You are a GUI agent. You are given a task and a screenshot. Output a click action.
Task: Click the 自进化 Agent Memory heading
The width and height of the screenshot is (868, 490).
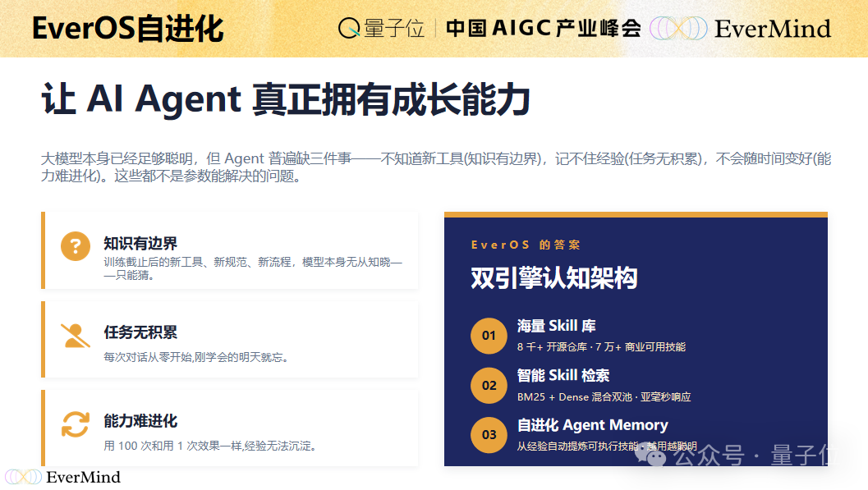click(592, 425)
